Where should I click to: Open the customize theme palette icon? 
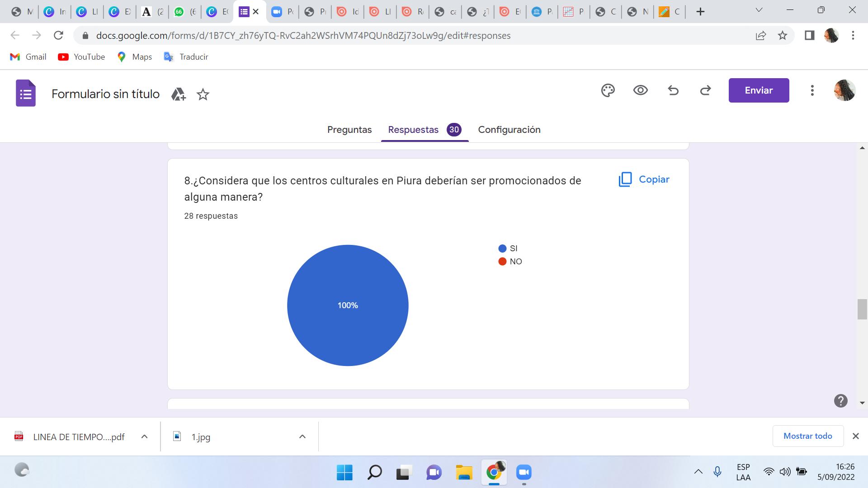pos(608,90)
